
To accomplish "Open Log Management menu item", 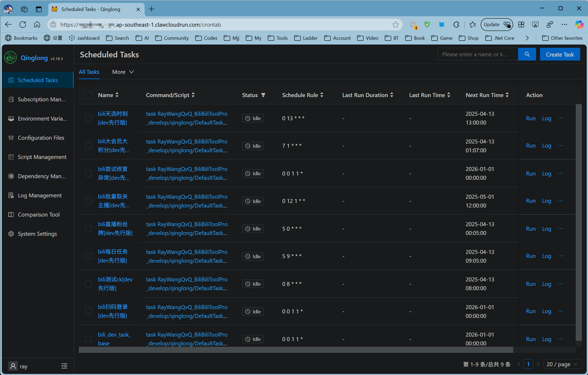I will pyautogui.click(x=40, y=196).
